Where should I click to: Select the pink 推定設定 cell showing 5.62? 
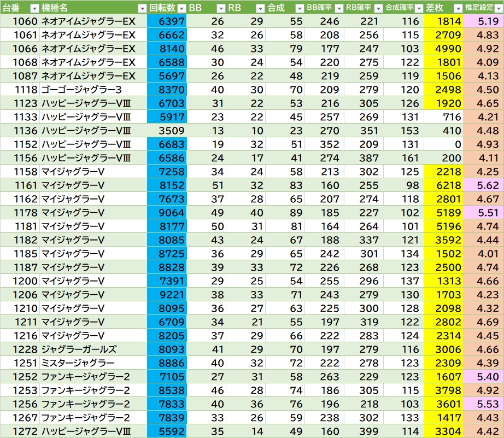[x=483, y=185]
